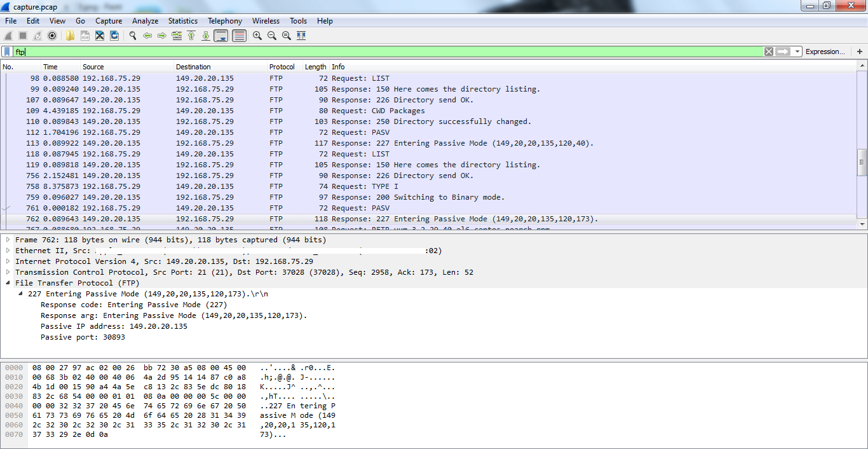Expand Internet Protocol Version 4 row
This screenshot has height=449, width=868.
tap(8, 261)
